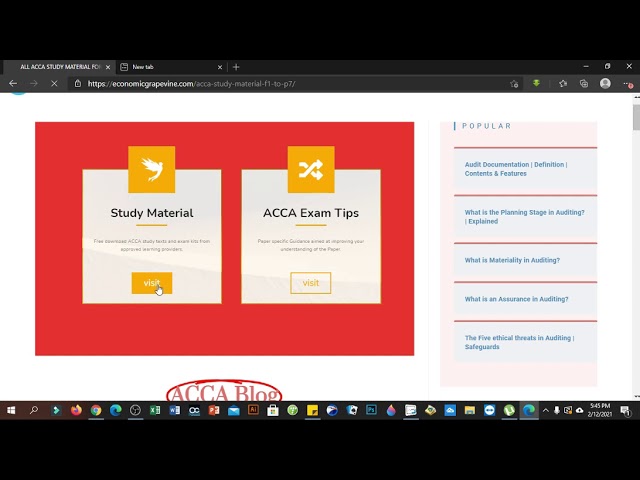Launch Chrome from the taskbar
Image resolution: width=640 pixels, height=480 pixels.
[x=96, y=410]
